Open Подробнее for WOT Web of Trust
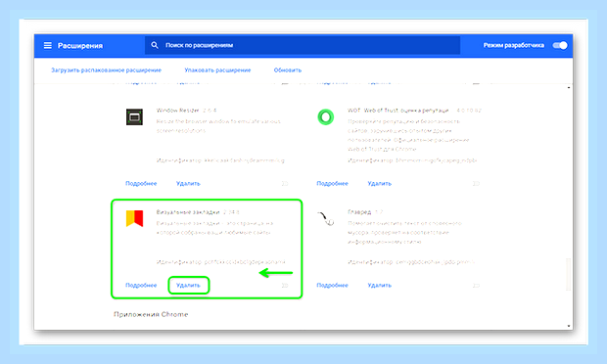The width and height of the screenshot is (607, 364). tap(332, 183)
